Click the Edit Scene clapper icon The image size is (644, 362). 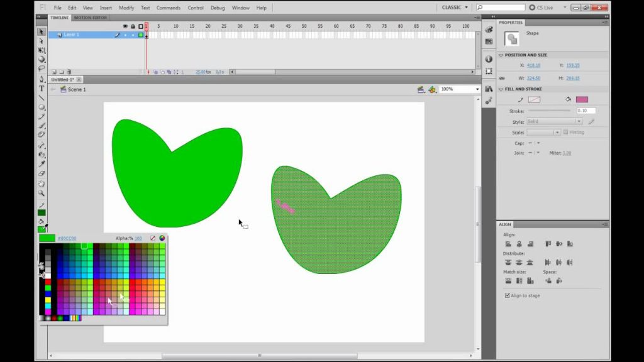coord(421,89)
